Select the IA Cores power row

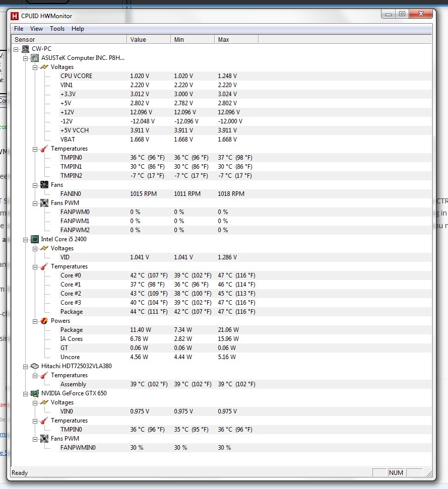click(245, 339)
